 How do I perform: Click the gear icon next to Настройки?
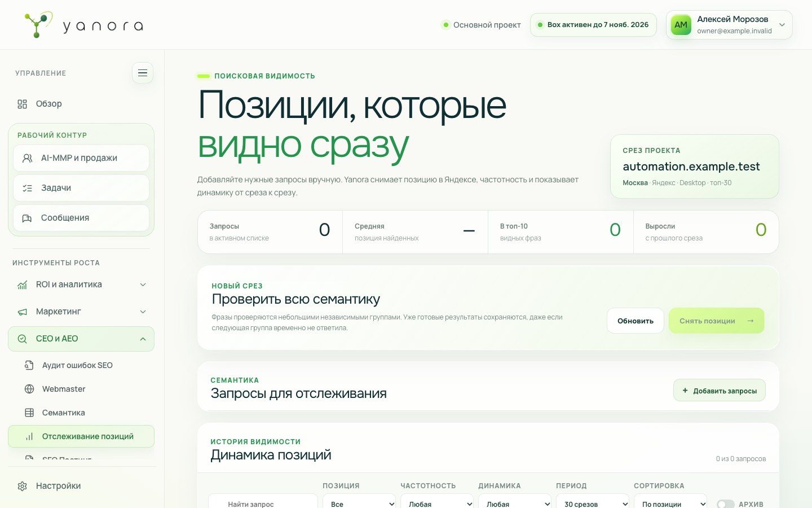pyautogui.click(x=23, y=486)
